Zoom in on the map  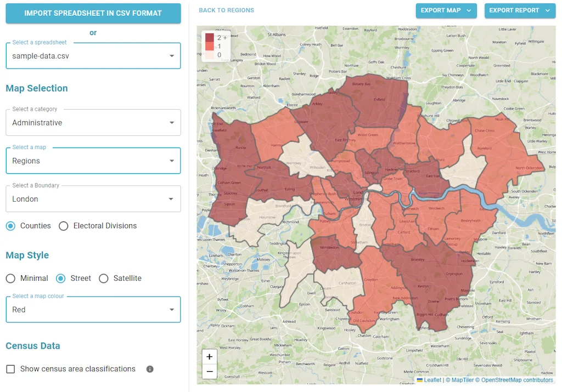tap(209, 356)
